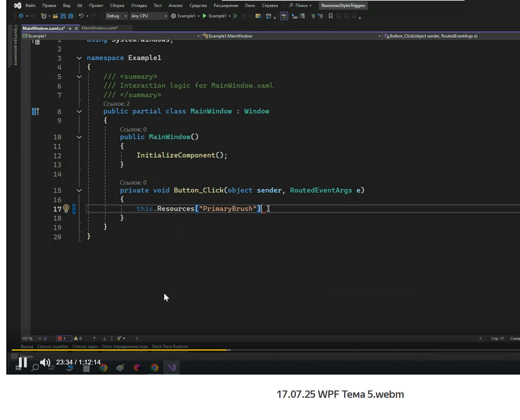Click the video progress bar
This screenshot has width=520, height=420.
(266, 350)
